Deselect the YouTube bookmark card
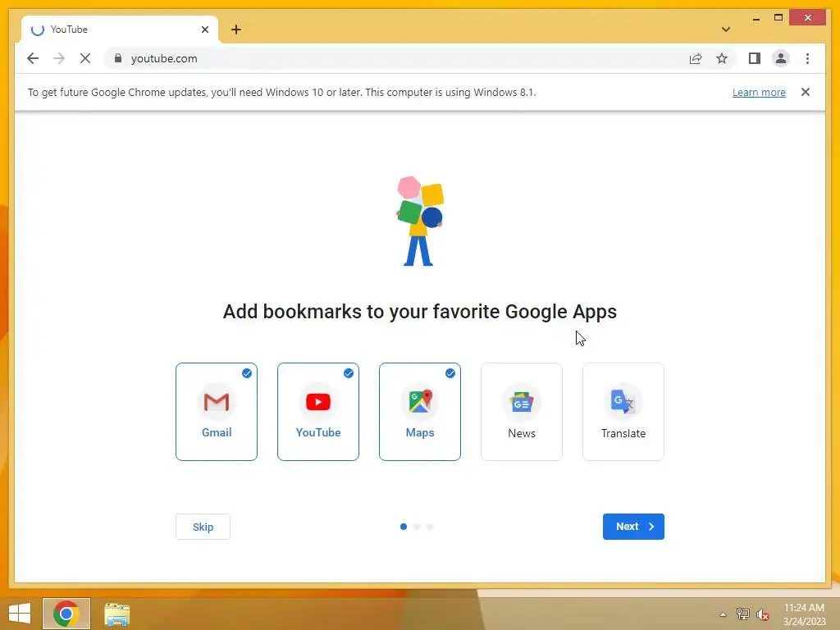The width and height of the screenshot is (840, 630). coord(318,412)
